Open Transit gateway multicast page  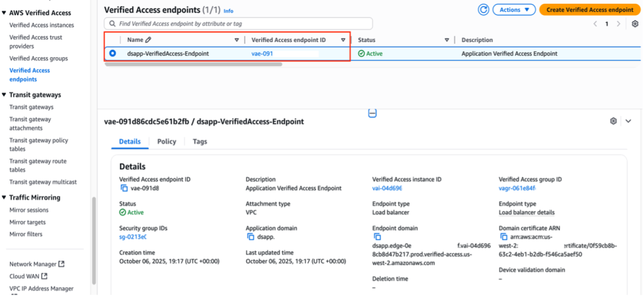(43, 181)
